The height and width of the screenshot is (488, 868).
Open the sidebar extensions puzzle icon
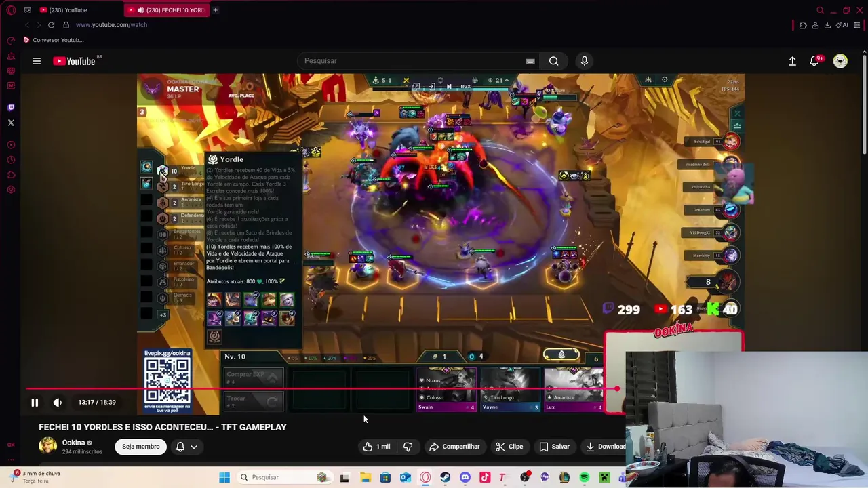click(x=11, y=175)
